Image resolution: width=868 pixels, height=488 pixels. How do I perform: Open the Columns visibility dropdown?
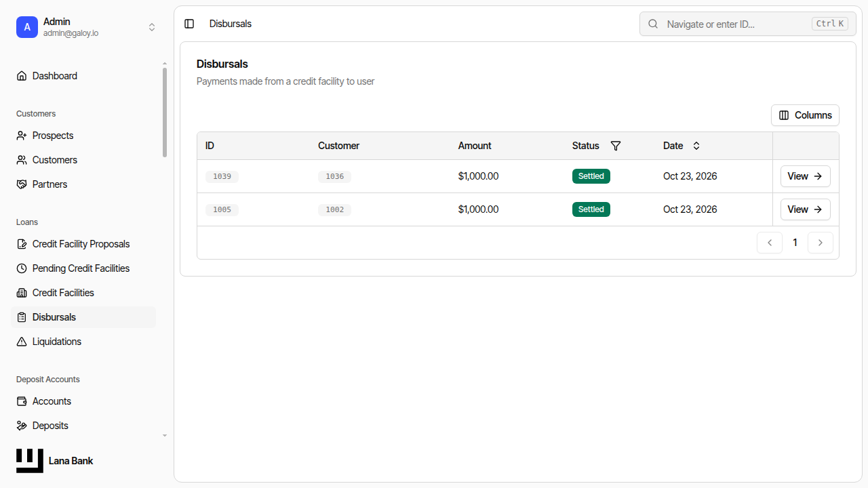coord(805,115)
